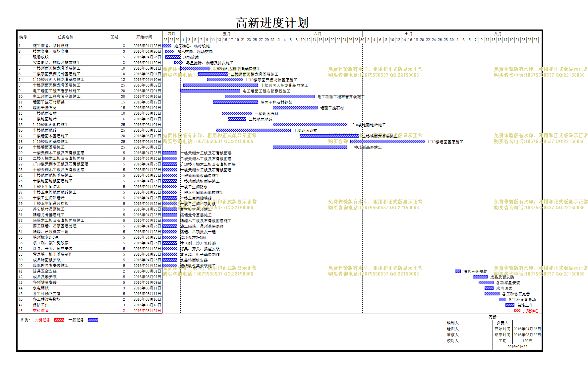588x367 pixels.
Task: Select the Gantt bar for 二楼地面地砖
Action: point(237,119)
